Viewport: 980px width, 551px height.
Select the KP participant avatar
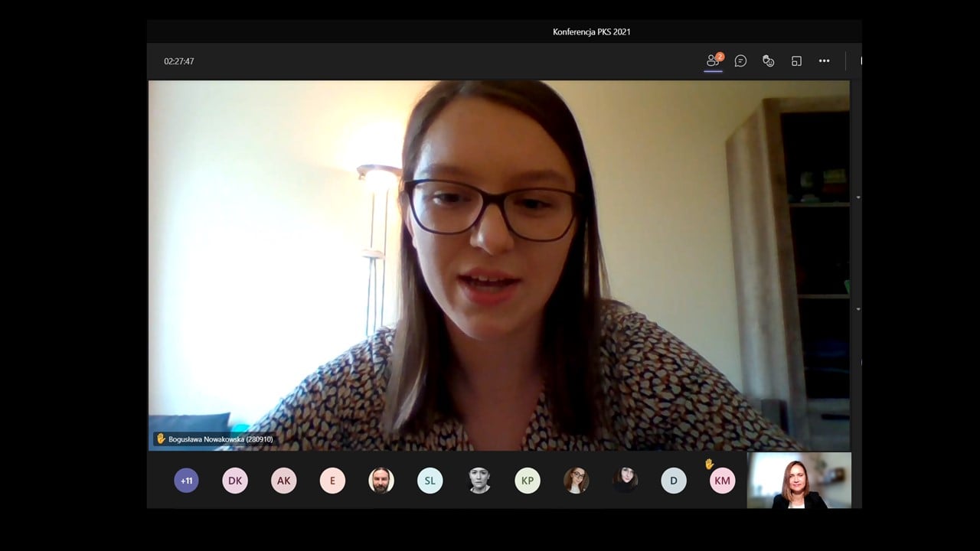point(528,481)
